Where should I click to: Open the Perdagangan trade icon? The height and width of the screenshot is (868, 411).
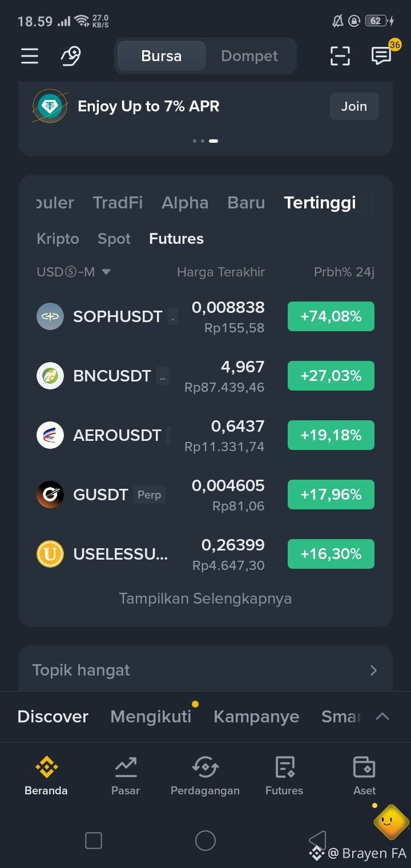pos(205,767)
